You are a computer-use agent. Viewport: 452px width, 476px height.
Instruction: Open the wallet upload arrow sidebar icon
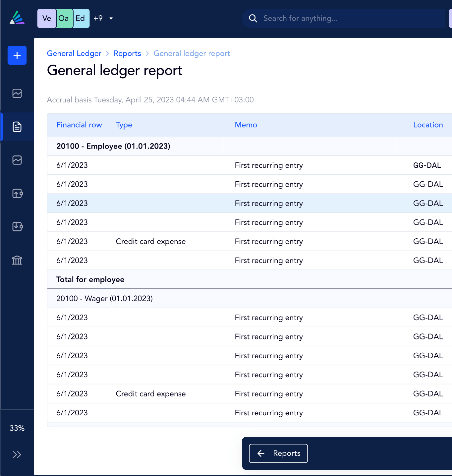[x=17, y=193]
